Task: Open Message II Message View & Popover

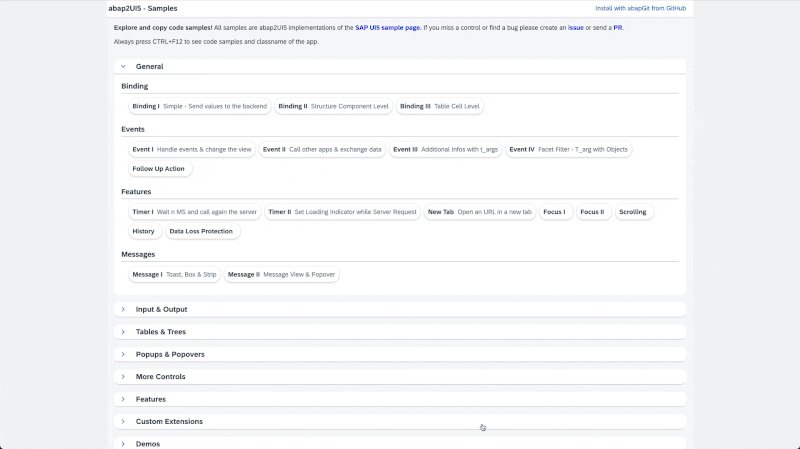Action: [x=281, y=275]
